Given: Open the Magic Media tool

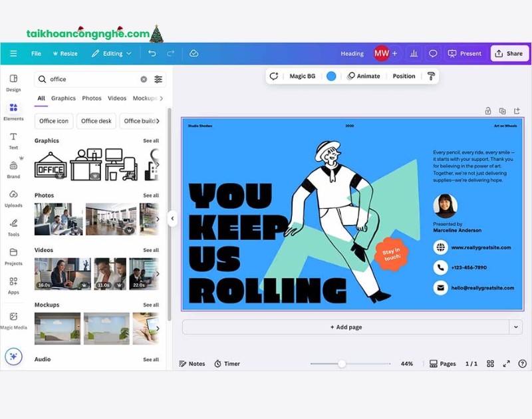Looking at the screenshot, I should (13, 320).
